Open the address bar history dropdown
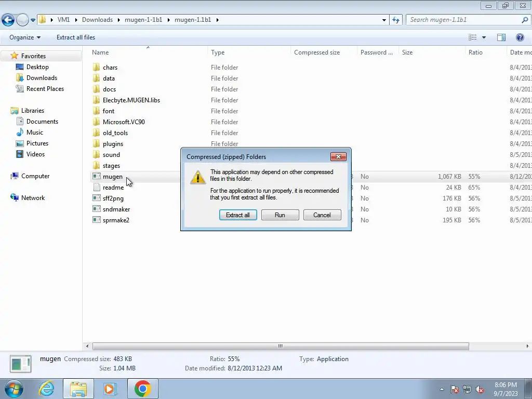Viewport: 532px width, 399px height. [384, 20]
